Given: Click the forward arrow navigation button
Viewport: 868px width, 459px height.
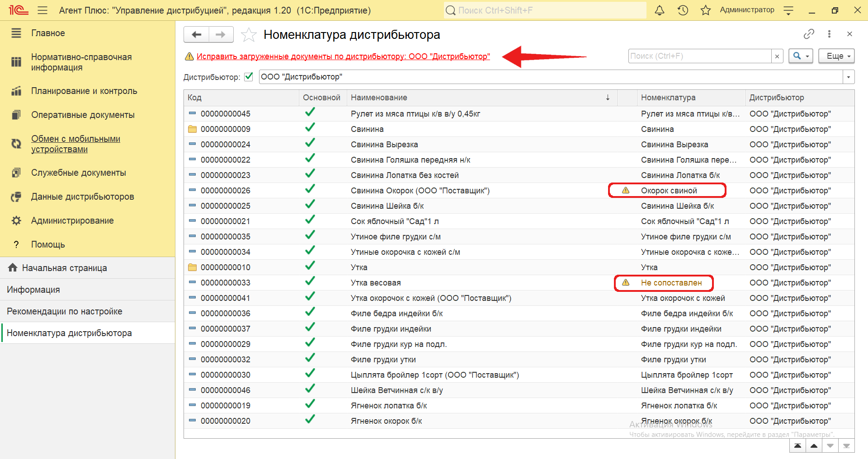Looking at the screenshot, I should [221, 34].
